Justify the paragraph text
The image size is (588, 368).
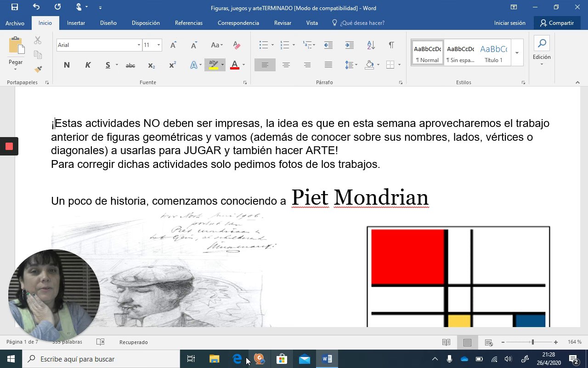(x=328, y=65)
